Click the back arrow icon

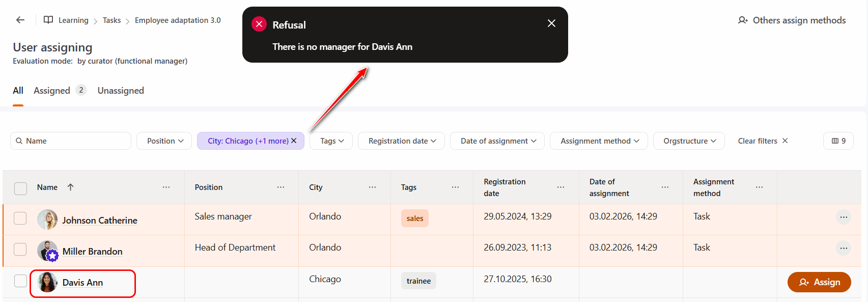(20, 20)
